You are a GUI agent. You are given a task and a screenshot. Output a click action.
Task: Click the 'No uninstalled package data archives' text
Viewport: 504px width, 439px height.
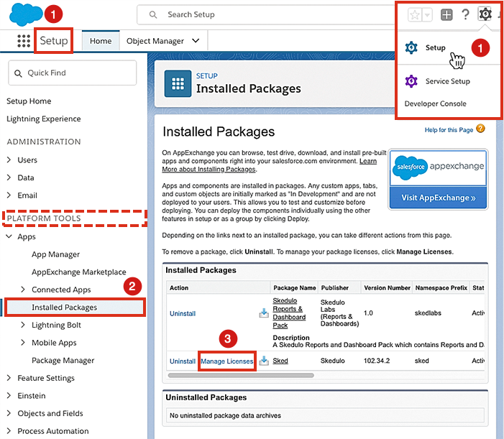click(x=225, y=415)
